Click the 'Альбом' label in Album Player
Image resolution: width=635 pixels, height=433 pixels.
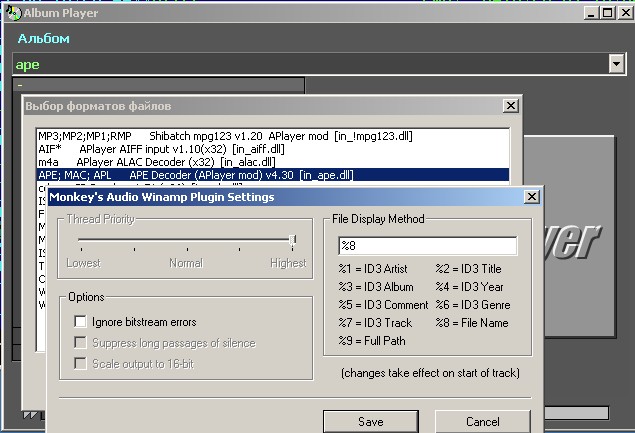pos(44,39)
